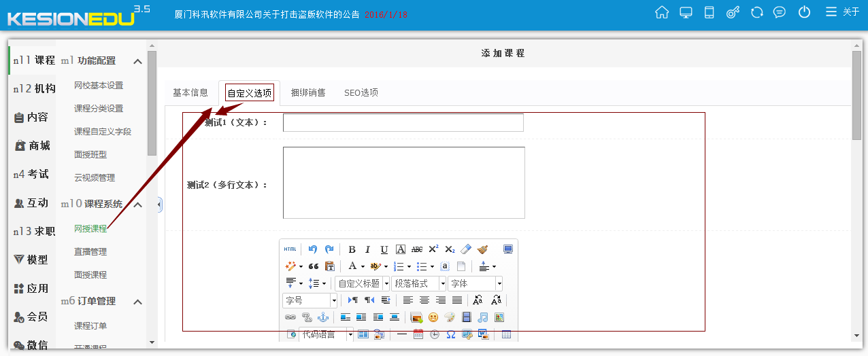
Task: Toggle bold formatting in the editor
Action: pyautogui.click(x=352, y=249)
